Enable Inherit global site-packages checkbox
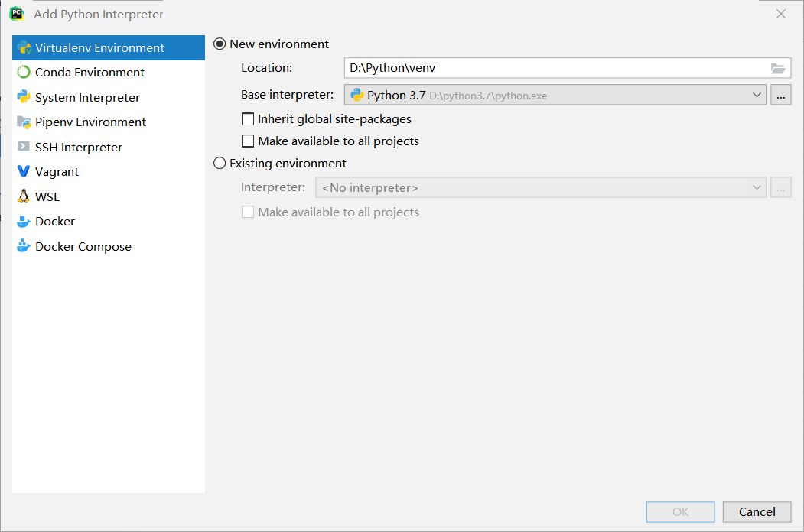Viewport: 804px width, 532px height. coord(248,119)
